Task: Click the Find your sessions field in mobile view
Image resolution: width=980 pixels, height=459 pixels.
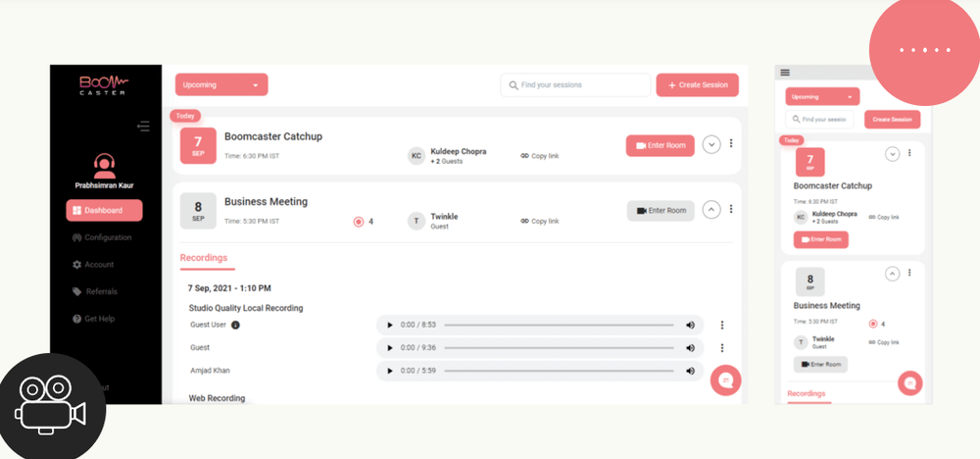Action: (x=818, y=120)
